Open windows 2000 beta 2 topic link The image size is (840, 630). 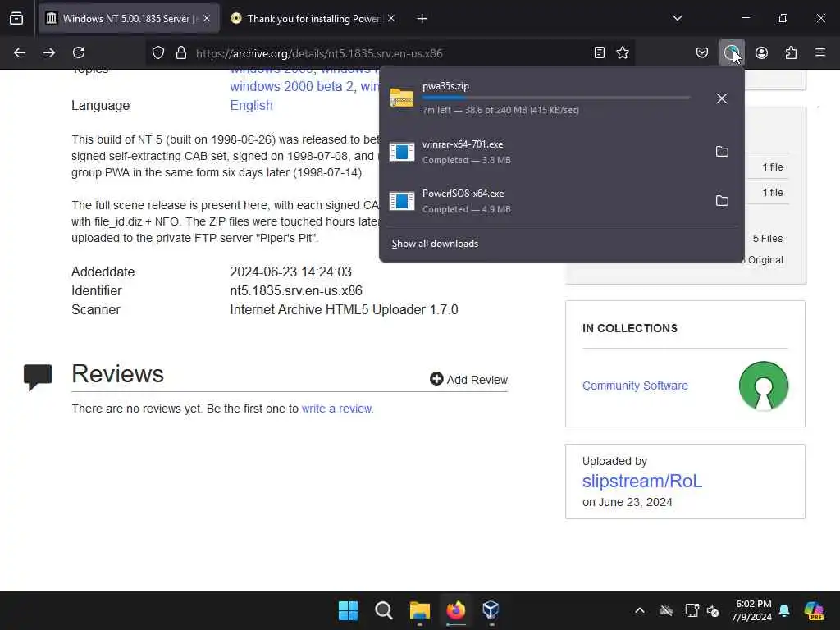tap(292, 87)
